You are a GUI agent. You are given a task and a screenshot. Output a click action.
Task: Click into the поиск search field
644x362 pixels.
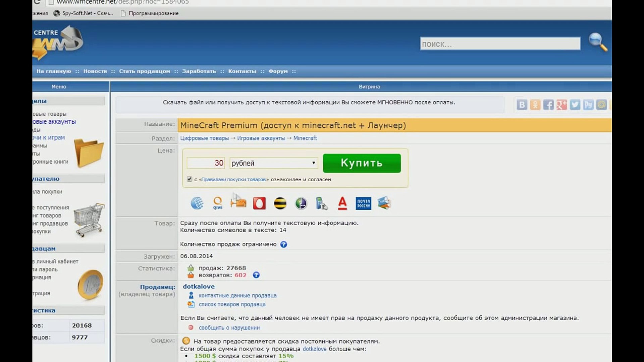pos(500,44)
